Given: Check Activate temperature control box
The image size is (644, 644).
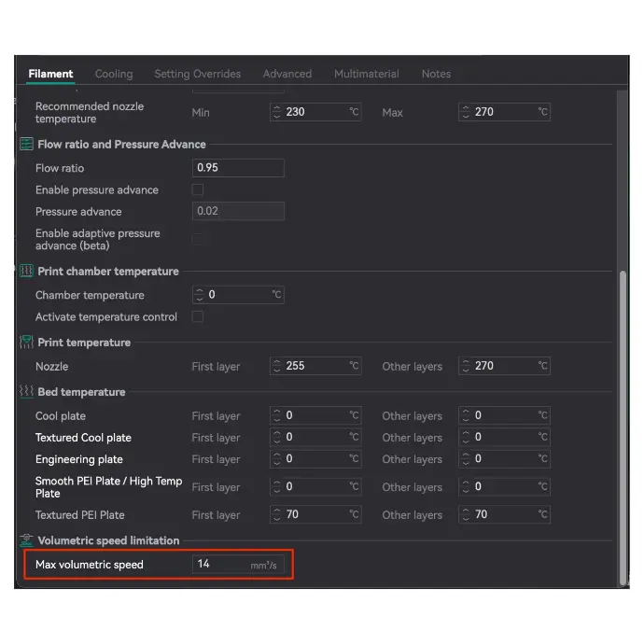Looking at the screenshot, I should (x=198, y=317).
